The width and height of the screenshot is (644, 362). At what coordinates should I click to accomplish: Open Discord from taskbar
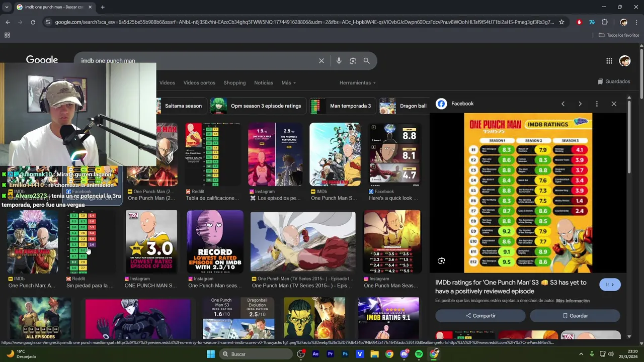click(404, 354)
